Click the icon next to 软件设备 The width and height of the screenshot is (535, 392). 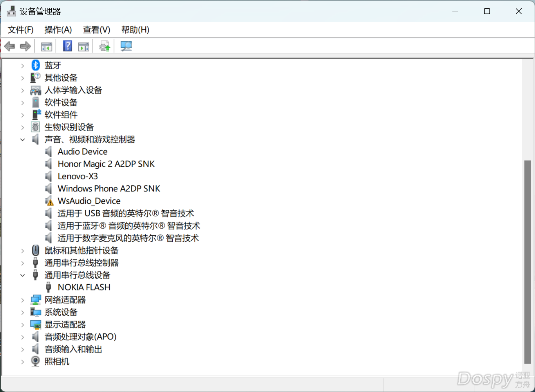36,102
